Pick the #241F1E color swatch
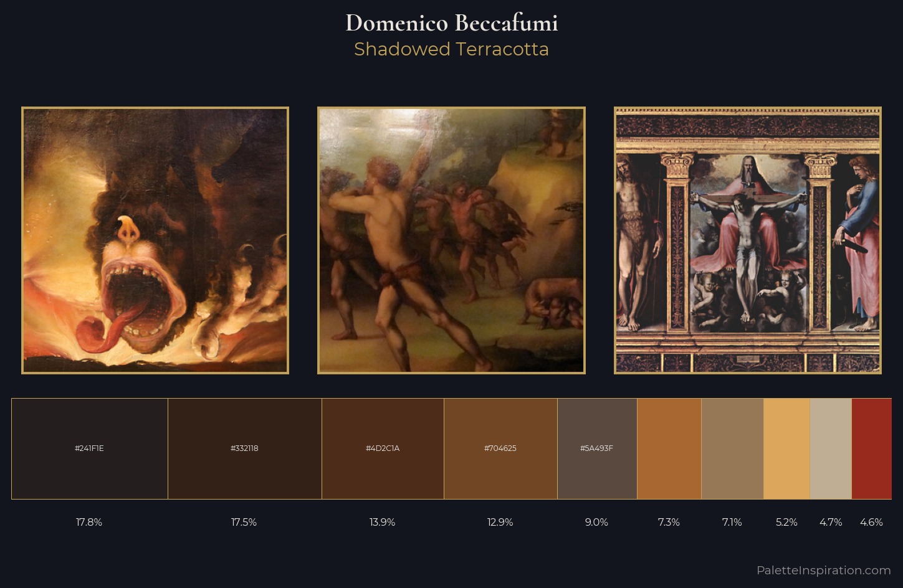The width and height of the screenshot is (903, 588). coord(90,448)
